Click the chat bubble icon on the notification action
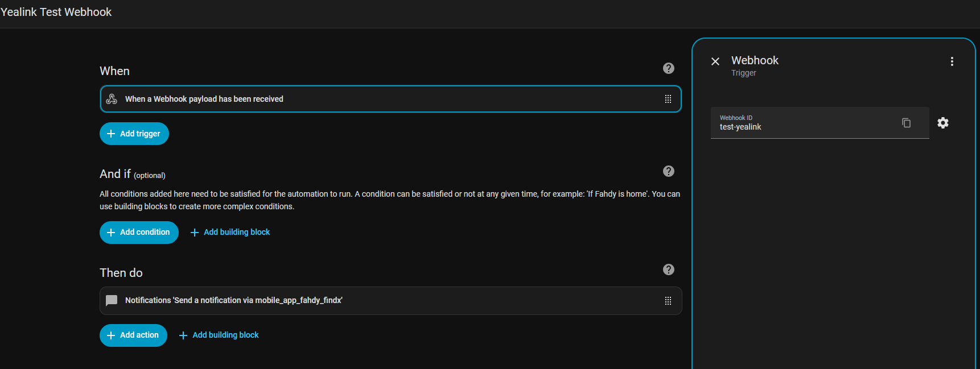The width and height of the screenshot is (980, 369). pos(112,300)
